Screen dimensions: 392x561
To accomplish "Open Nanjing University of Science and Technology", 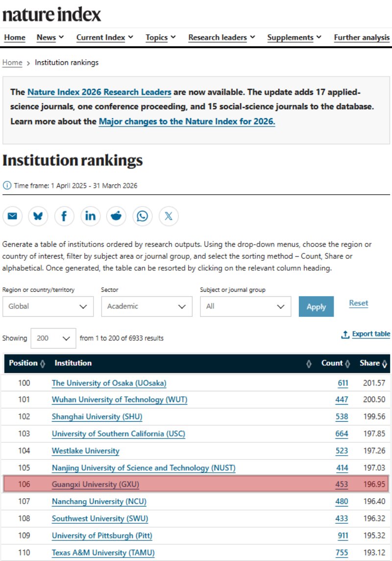I will 144,468.
